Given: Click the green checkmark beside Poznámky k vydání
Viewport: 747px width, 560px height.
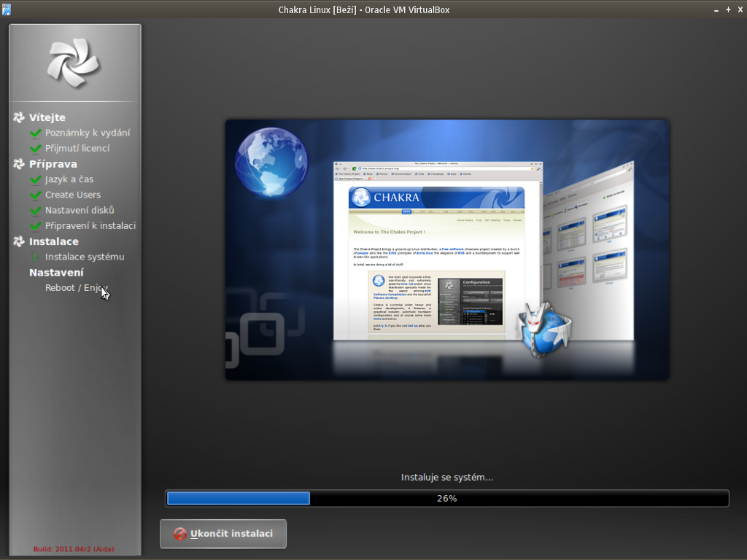Looking at the screenshot, I should 35,133.
